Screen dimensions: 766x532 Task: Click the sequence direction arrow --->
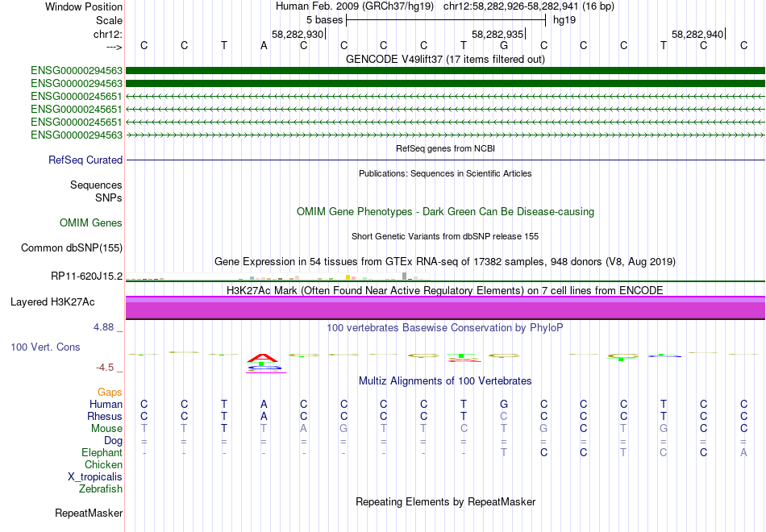tap(114, 47)
